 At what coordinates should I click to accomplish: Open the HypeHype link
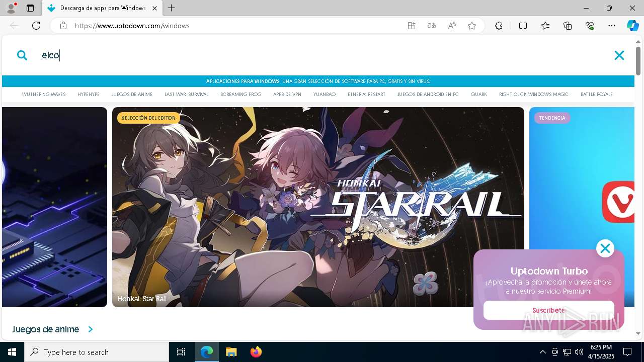click(89, 95)
